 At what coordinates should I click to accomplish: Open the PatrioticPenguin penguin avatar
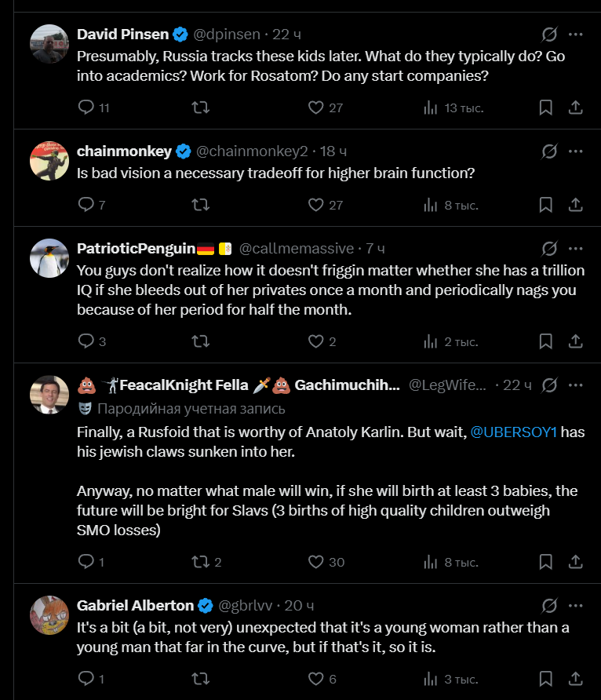49,258
